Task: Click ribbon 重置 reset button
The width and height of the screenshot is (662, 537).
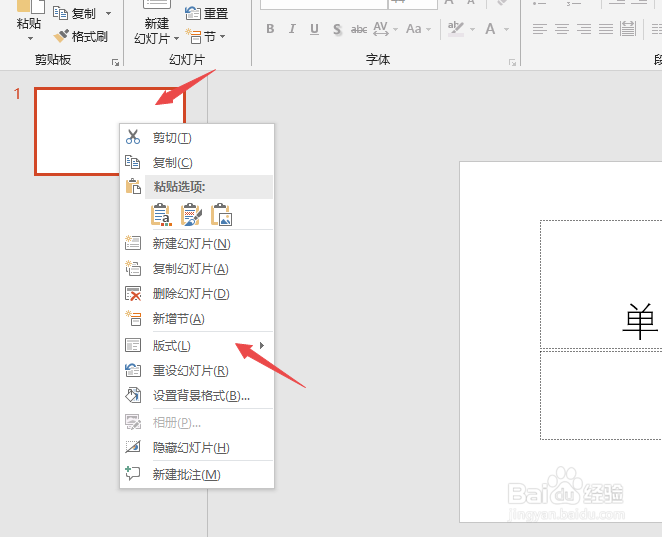Action: (x=206, y=14)
